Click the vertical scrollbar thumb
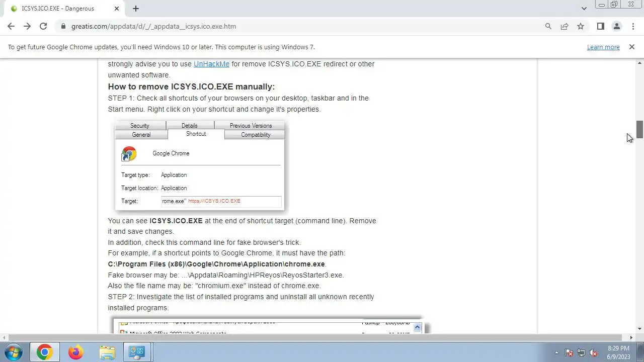 coord(639,129)
